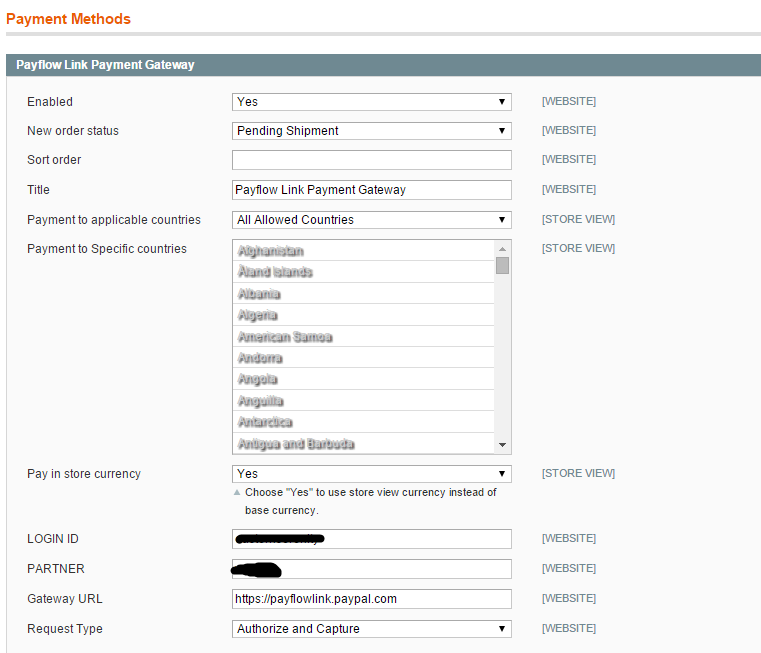Select Albania in the countries list
Screen dimensions: 761x653
click(363, 293)
